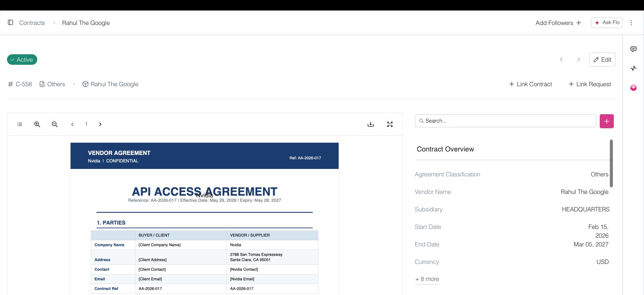The height and width of the screenshot is (295, 644).
Task: Go to previous document page
Action: pos(72,124)
